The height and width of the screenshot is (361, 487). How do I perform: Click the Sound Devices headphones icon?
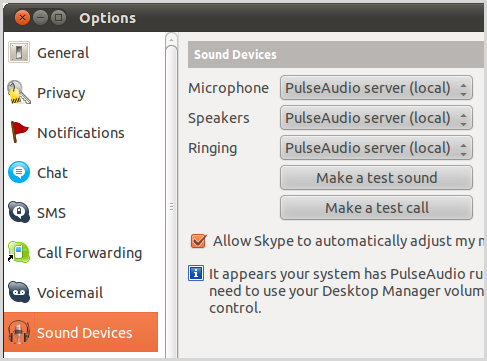click(x=19, y=332)
